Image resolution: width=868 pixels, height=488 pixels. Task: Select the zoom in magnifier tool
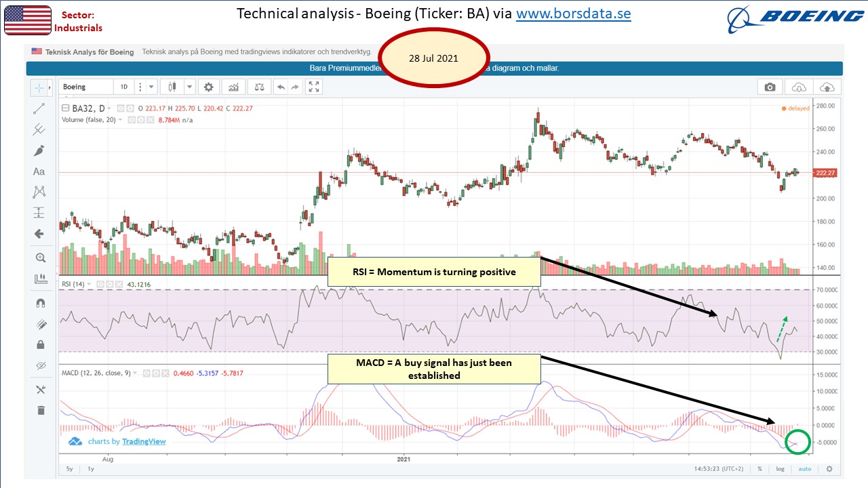pyautogui.click(x=39, y=258)
